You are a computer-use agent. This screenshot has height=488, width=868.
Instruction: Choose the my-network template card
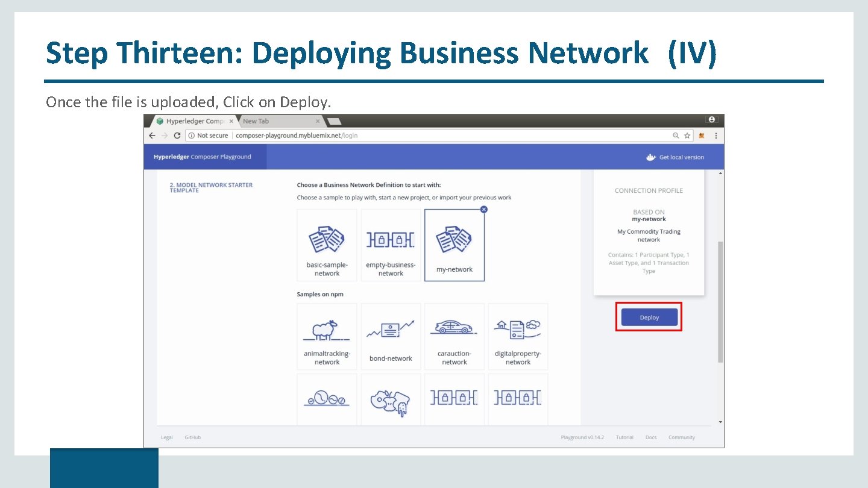454,245
